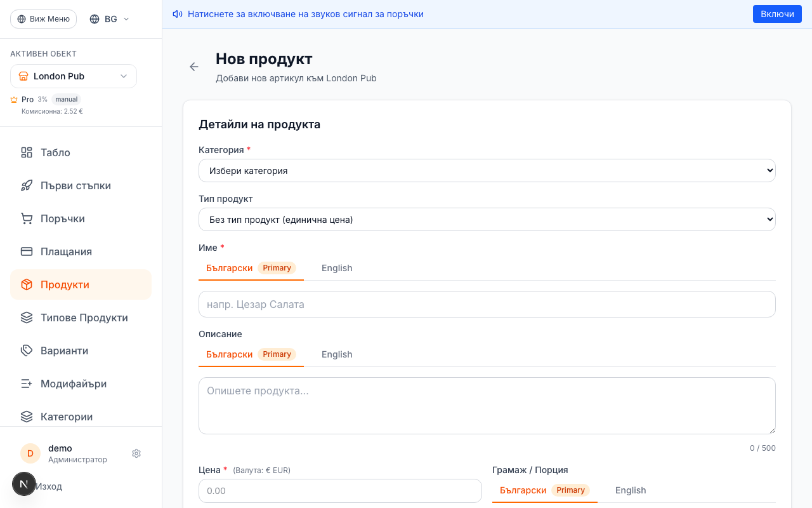The height and width of the screenshot is (508, 812).
Task: Open the Категория selection dropdown
Action: point(487,170)
